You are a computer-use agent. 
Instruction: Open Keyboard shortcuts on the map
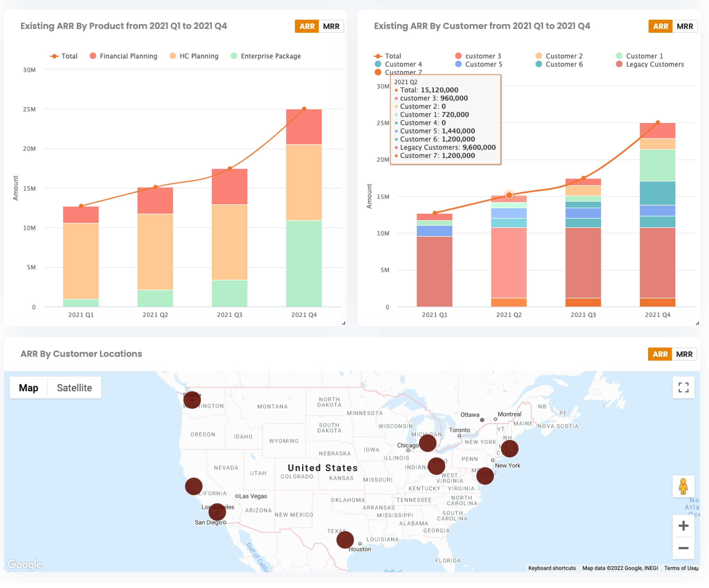pyautogui.click(x=552, y=568)
